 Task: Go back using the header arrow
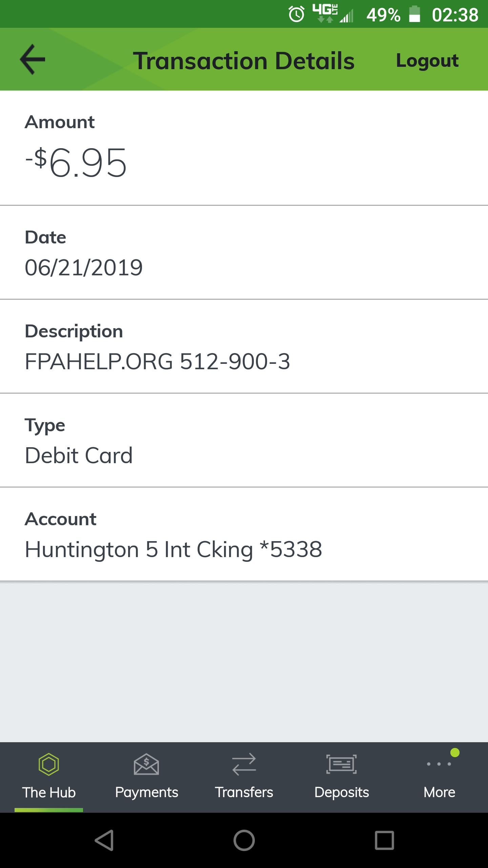(x=33, y=59)
